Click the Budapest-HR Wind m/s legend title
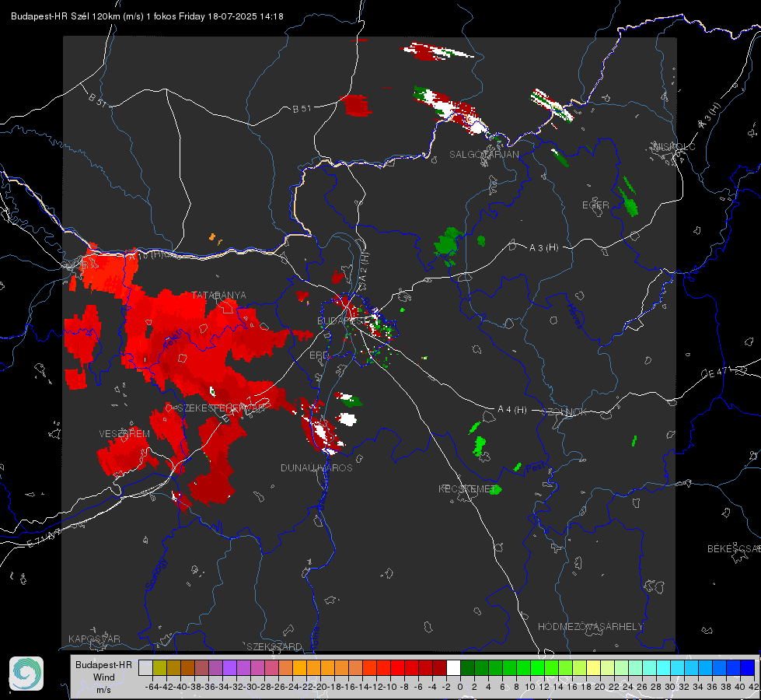This screenshot has width=761, height=700. [103, 677]
